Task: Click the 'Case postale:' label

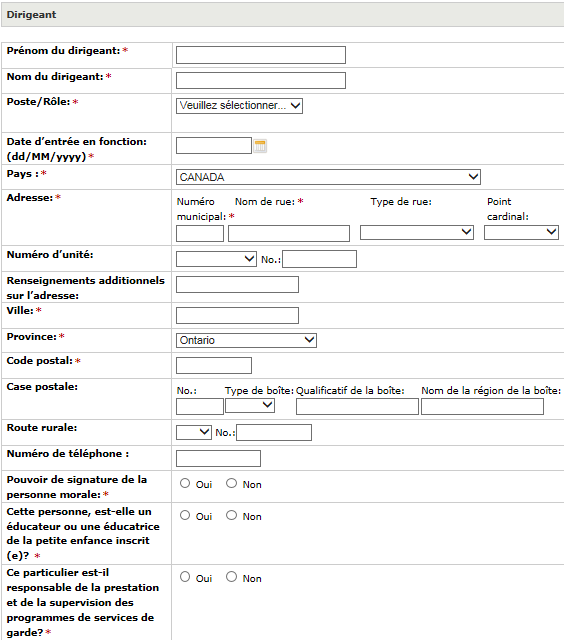Action: [x=42, y=387]
